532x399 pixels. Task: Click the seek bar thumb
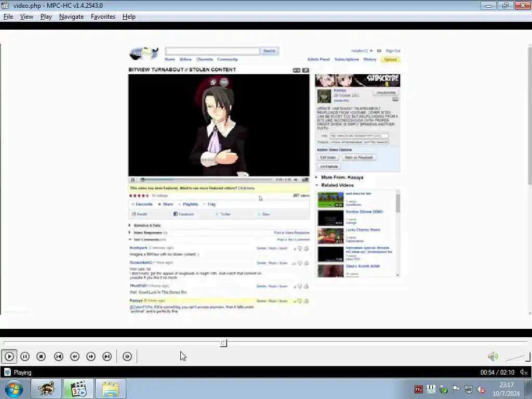[223, 343]
